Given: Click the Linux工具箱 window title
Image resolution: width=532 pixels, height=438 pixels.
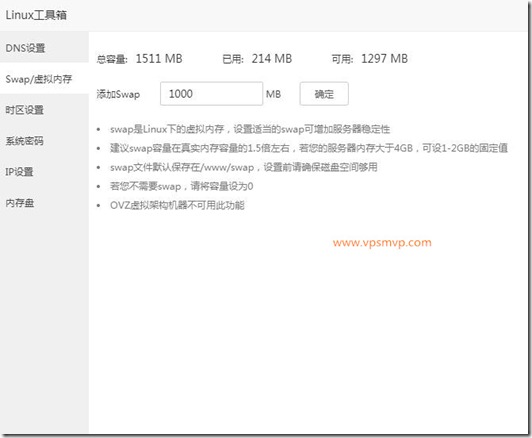Looking at the screenshot, I should point(36,15).
